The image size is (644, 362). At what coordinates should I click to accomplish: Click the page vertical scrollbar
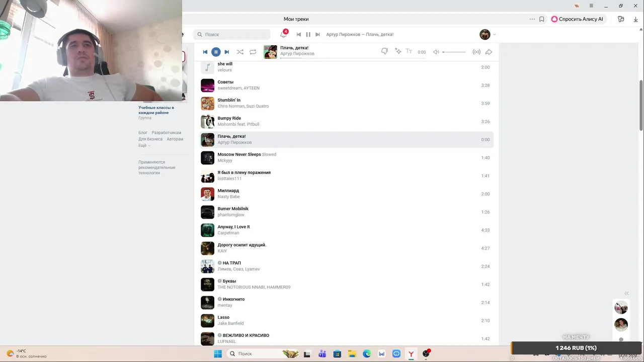point(641,105)
